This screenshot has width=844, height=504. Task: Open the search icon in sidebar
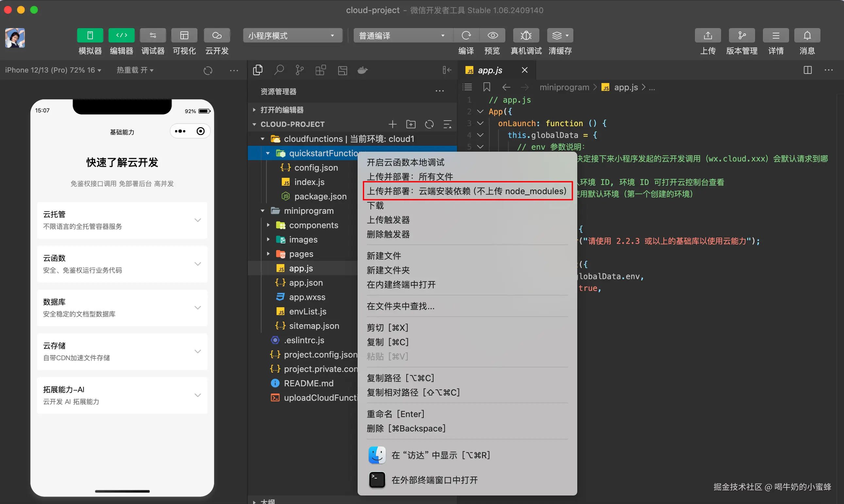pyautogui.click(x=279, y=70)
